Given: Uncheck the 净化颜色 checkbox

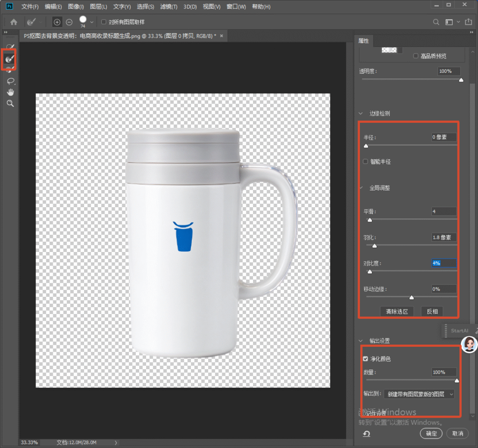Looking at the screenshot, I should coord(365,359).
